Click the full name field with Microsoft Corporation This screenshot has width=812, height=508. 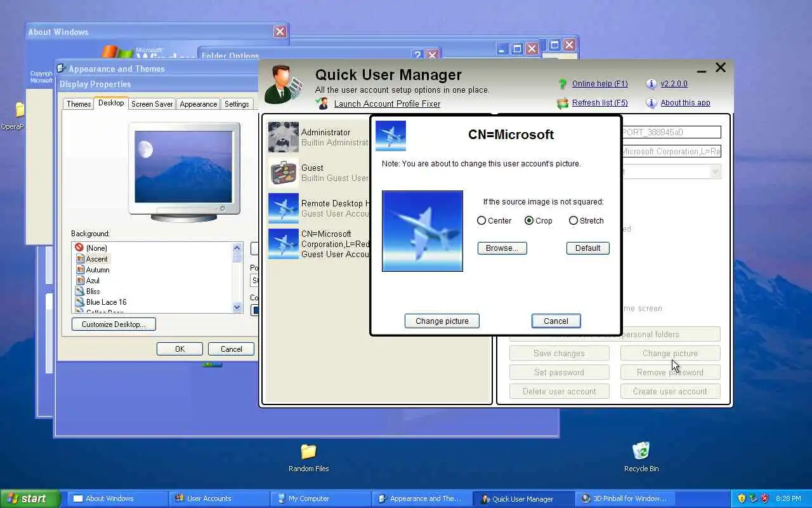671,151
